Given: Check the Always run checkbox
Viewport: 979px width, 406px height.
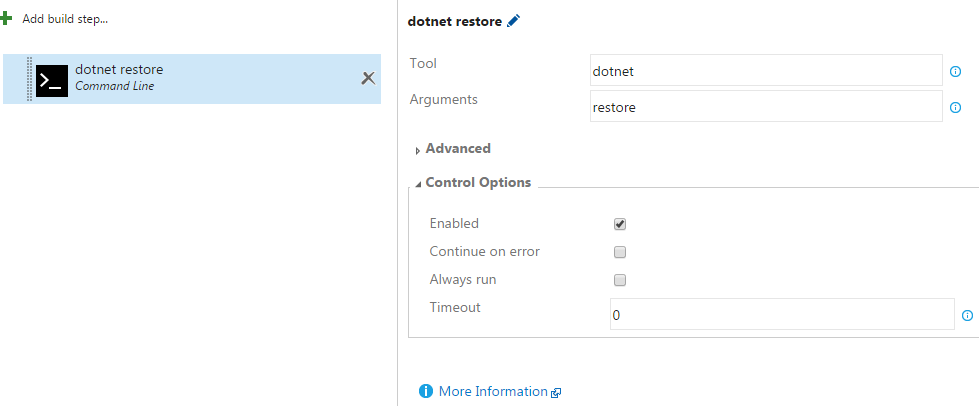Looking at the screenshot, I should tap(620, 280).
